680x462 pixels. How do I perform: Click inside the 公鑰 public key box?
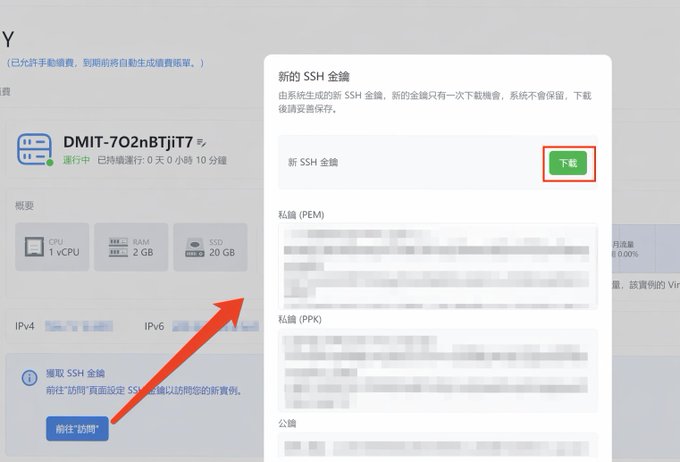(438, 447)
